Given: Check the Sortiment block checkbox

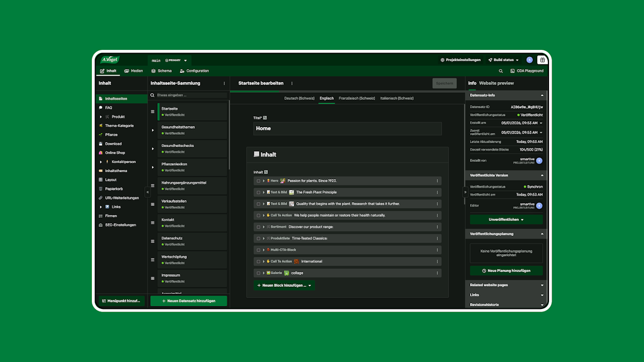Looking at the screenshot, I should click(x=259, y=227).
